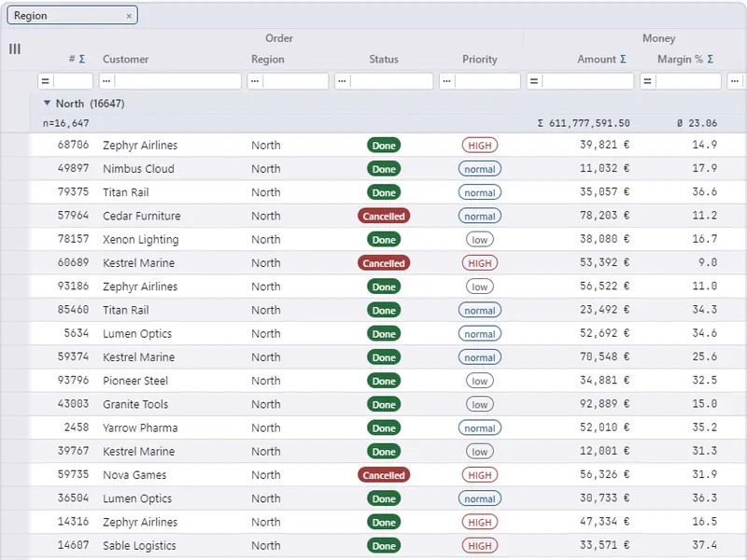Image resolution: width=747 pixels, height=560 pixels.
Task: Click Cancelled status badge for Nova Games
Action: tap(384, 475)
